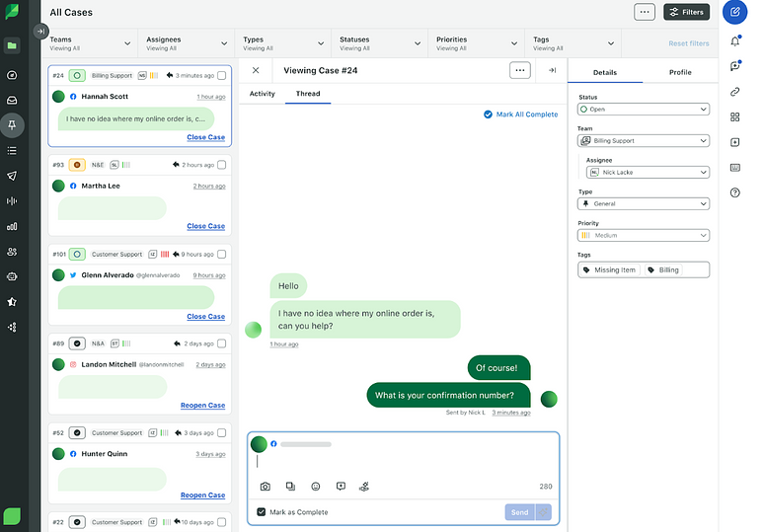The height and width of the screenshot is (532, 764).
Task: Click Reset filters link
Action: click(688, 43)
